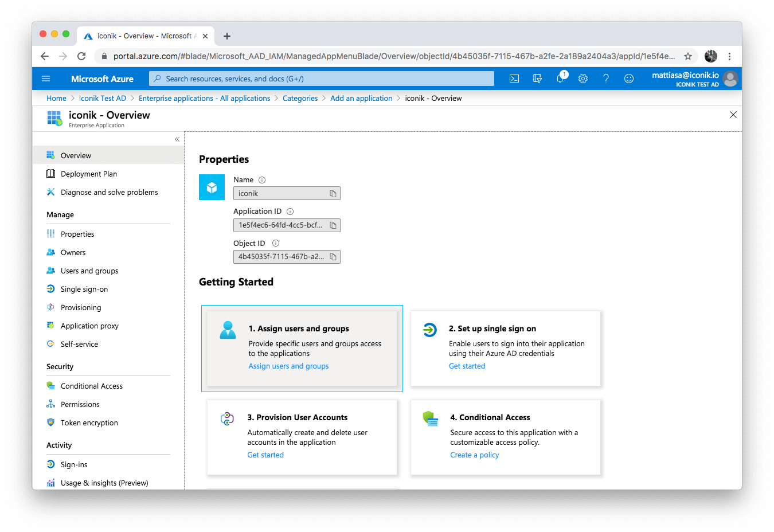
Task: Click the Assign users and groups link
Action: click(288, 366)
